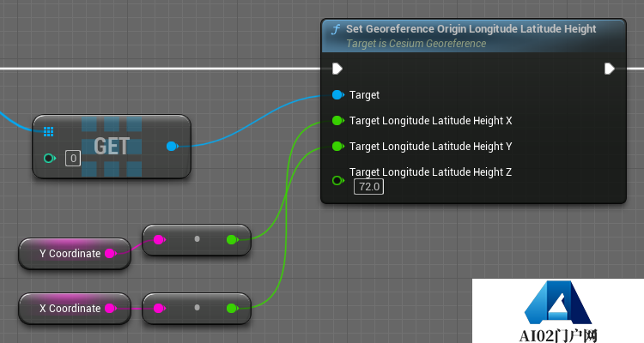This screenshot has width=644, height=343.
Task: Click the magenta output pin of X Coordinate
Action: 110,308
